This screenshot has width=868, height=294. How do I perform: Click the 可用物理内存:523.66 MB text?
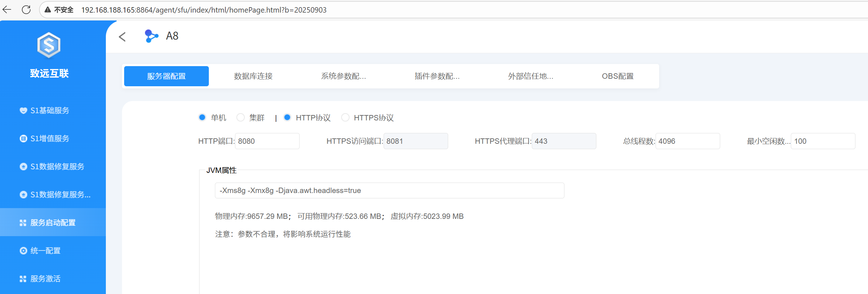tap(339, 216)
